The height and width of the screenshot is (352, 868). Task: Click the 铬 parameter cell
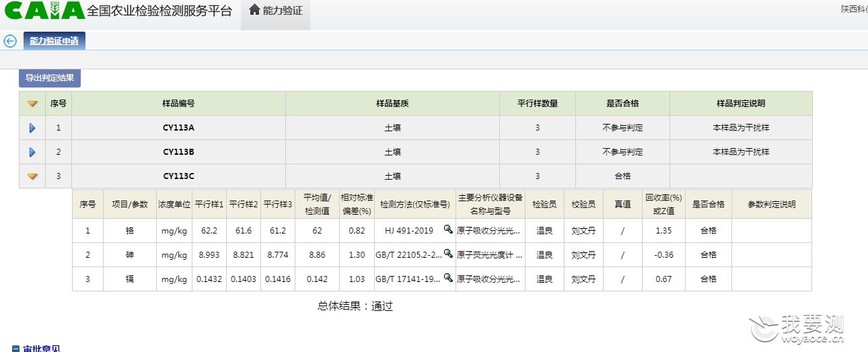(x=129, y=230)
